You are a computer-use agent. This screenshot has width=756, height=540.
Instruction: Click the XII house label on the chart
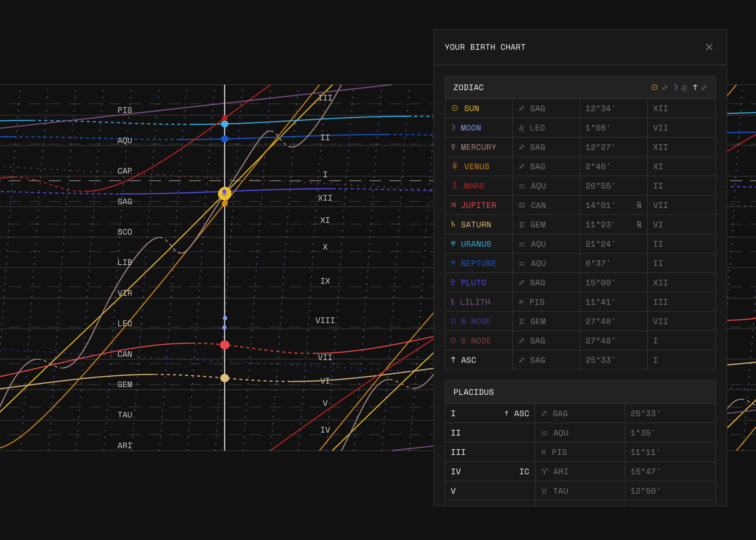point(325,198)
